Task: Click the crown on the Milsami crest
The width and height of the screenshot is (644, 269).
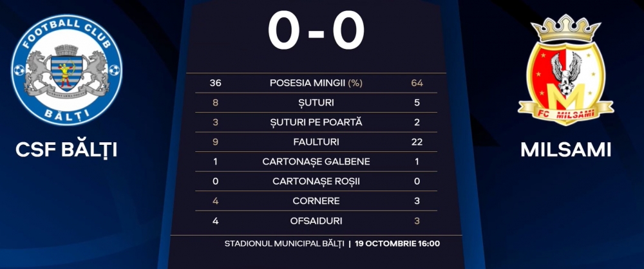Action: pos(566,30)
